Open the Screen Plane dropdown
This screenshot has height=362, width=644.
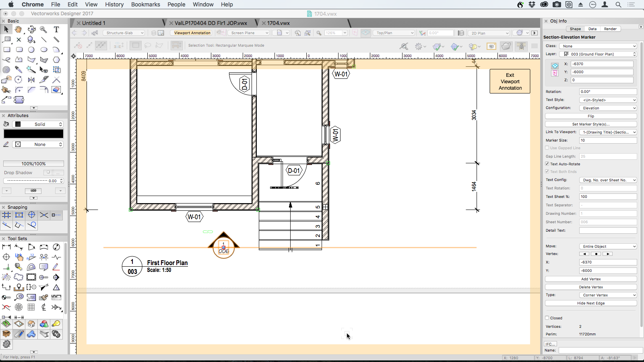[248, 33]
